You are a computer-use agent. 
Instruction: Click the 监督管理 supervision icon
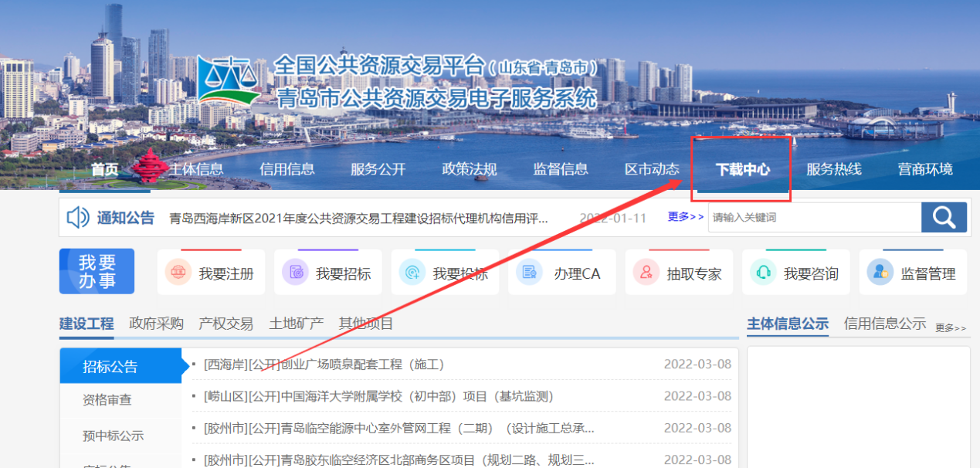click(880, 273)
